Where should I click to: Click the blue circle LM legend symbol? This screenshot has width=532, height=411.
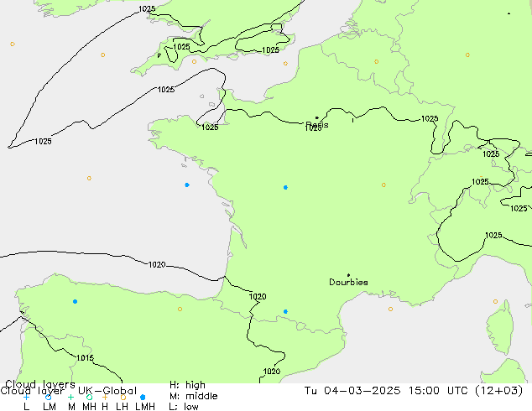(48, 397)
